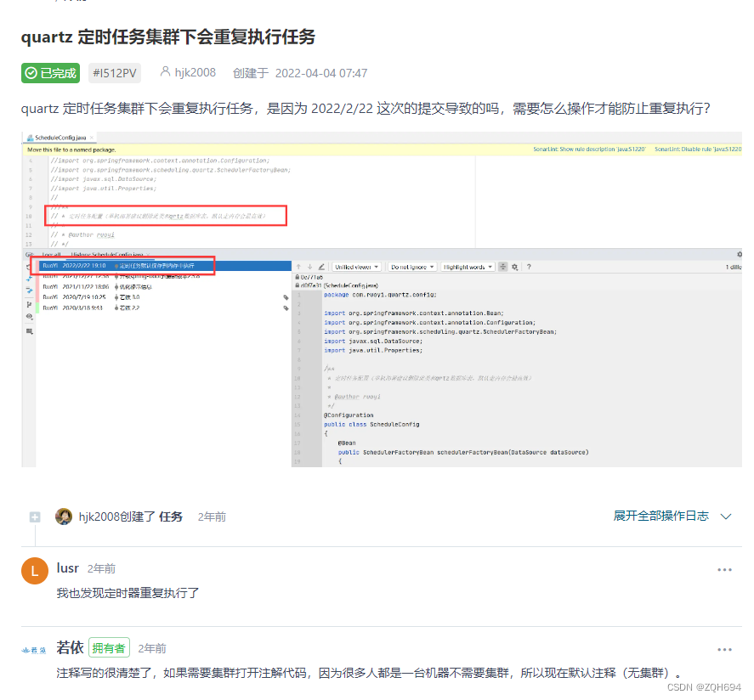The height and width of the screenshot is (700, 754).
Task: Click lusr's orange avatar
Action: tap(34, 571)
